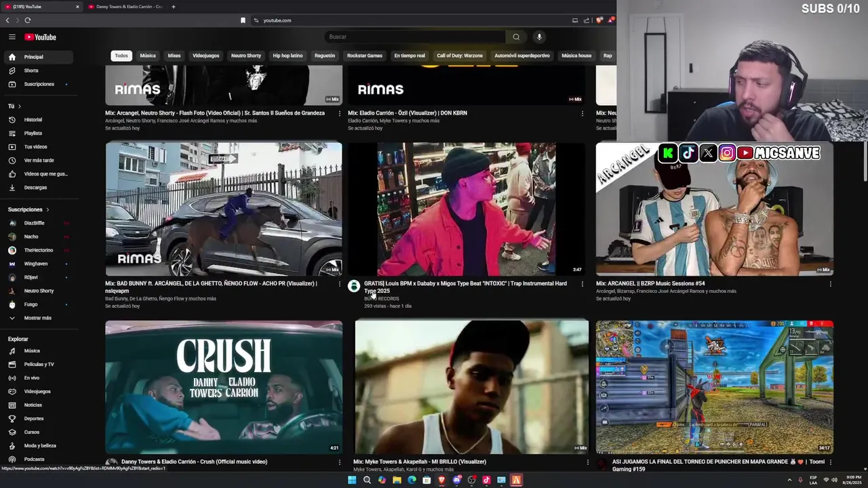Open options menu for BZRP Sessions #54
This screenshot has height=488, width=868.
click(x=830, y=284)
